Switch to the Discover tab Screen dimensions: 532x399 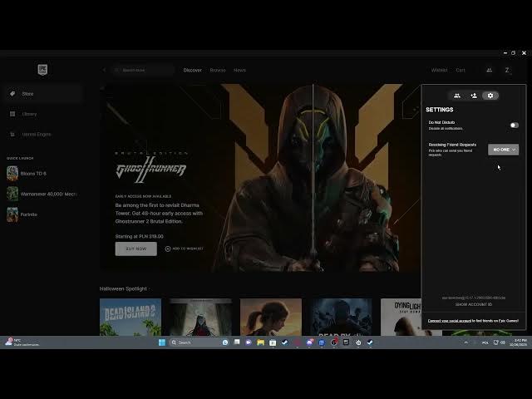pos(192,70)
